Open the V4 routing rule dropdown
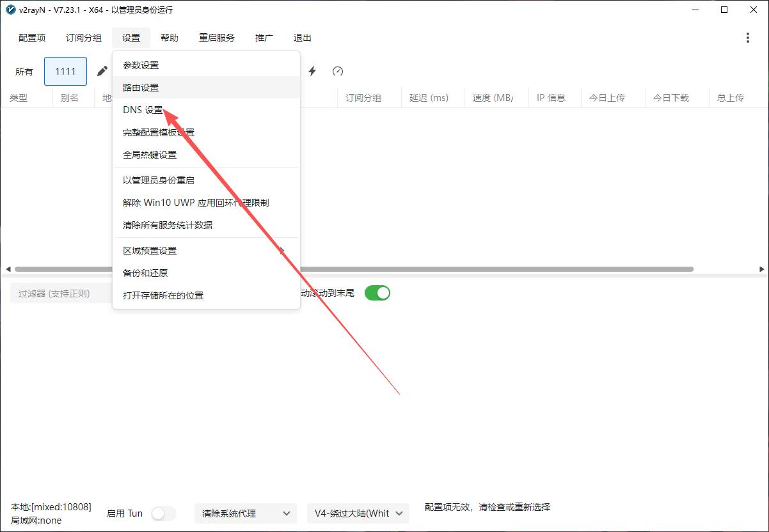 (358, 513)
